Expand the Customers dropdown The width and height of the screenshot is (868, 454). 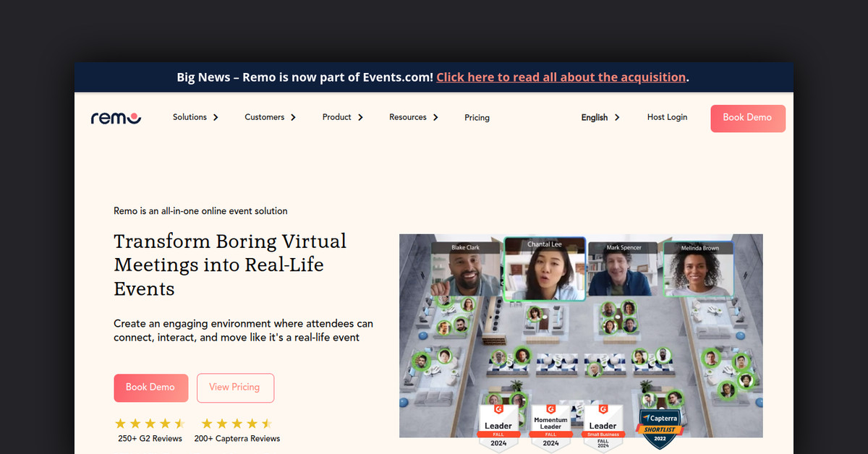(270, 117)
